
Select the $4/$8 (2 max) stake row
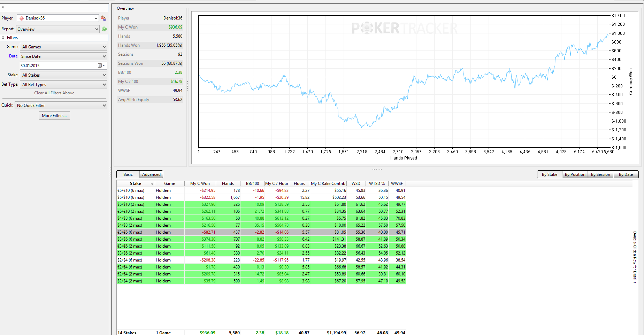click(x=261, y=225)
